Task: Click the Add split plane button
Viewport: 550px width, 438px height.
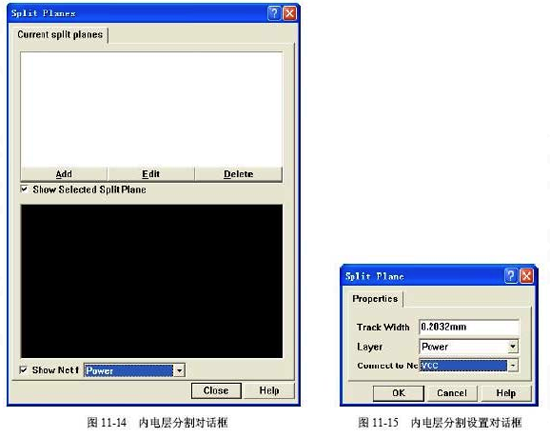Action: (64, 174)
